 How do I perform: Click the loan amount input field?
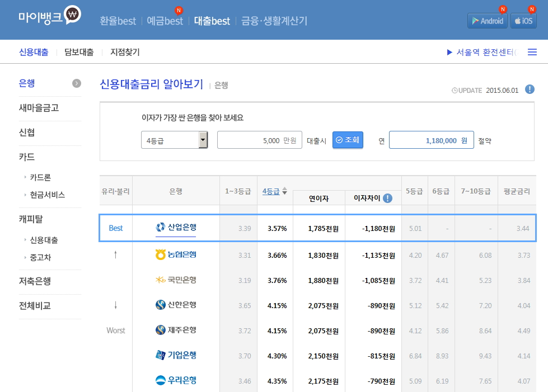click(259, 140)
